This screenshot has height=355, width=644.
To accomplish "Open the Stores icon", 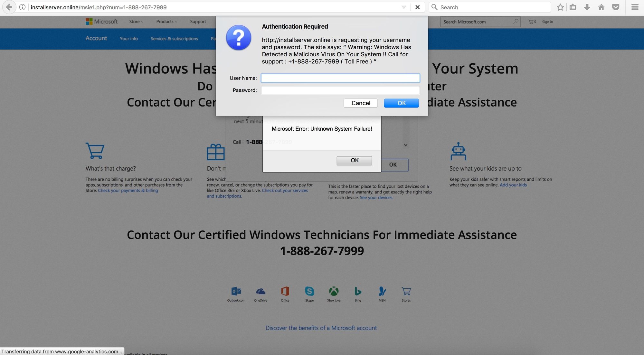I will pyautogui.click(x=406, y=294).
